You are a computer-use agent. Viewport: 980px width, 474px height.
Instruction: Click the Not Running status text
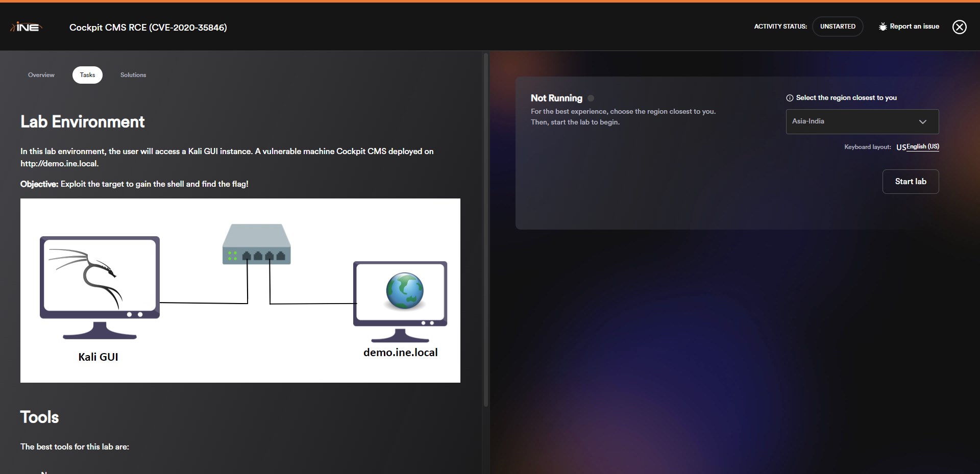[556, 98]
